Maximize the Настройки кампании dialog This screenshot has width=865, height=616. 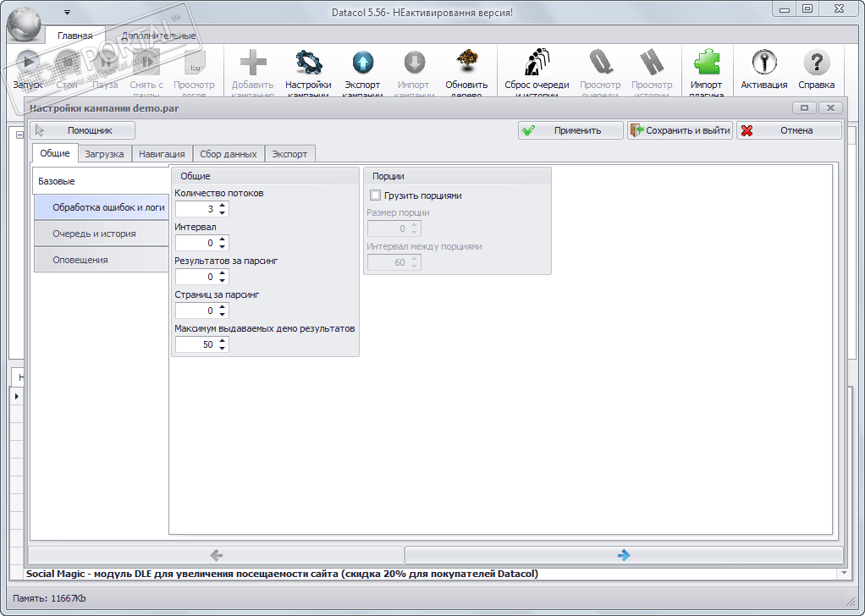tap(804, 108)
